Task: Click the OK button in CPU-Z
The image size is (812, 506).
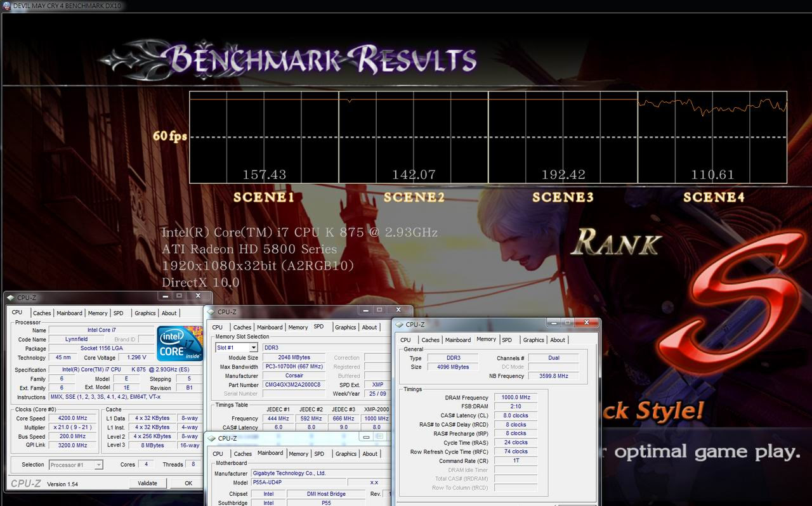Action: 188,483
